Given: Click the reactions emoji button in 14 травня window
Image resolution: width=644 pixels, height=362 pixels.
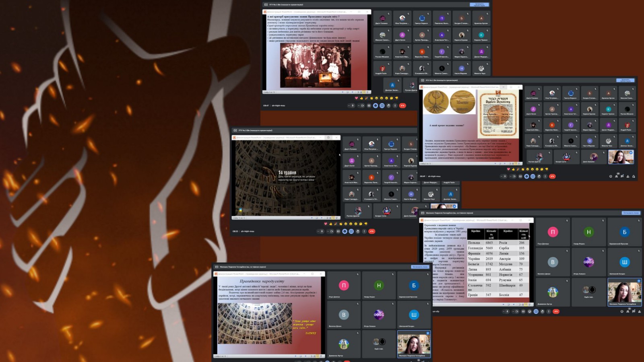Looking at the screenshot, I should coord(345,231).
